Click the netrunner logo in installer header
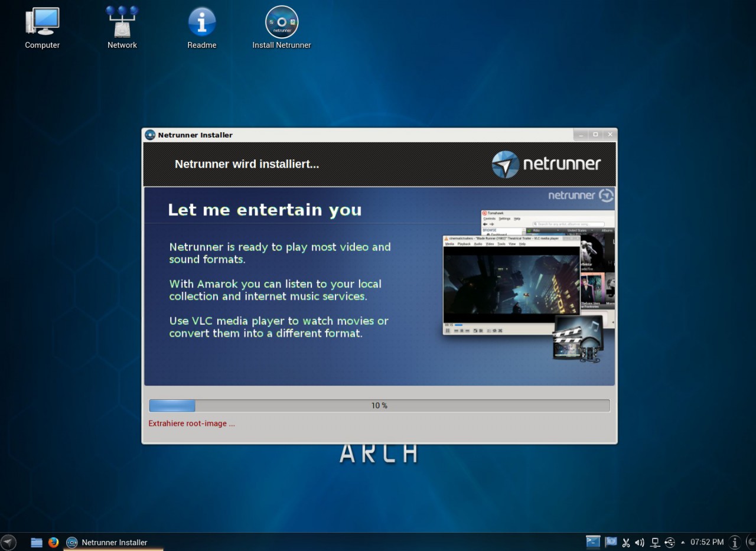The height and width of the screenshot is (551, 756). pyautogui.click(x=546, y=164)
